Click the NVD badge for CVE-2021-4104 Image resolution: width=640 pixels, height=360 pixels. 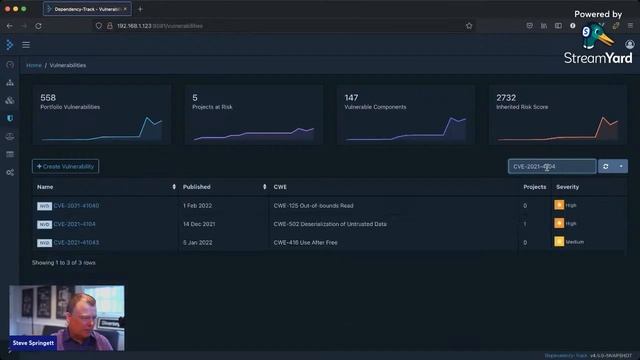(44, 224)
